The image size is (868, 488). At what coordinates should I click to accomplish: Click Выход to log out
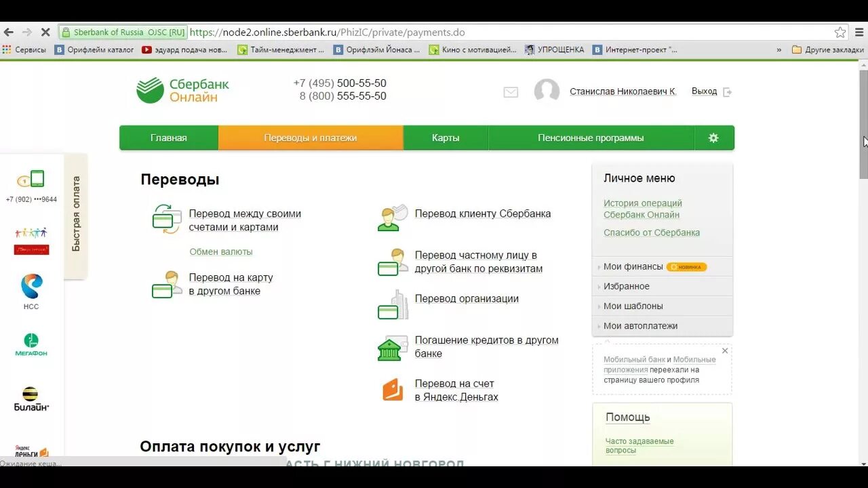[x=704, y=91]
